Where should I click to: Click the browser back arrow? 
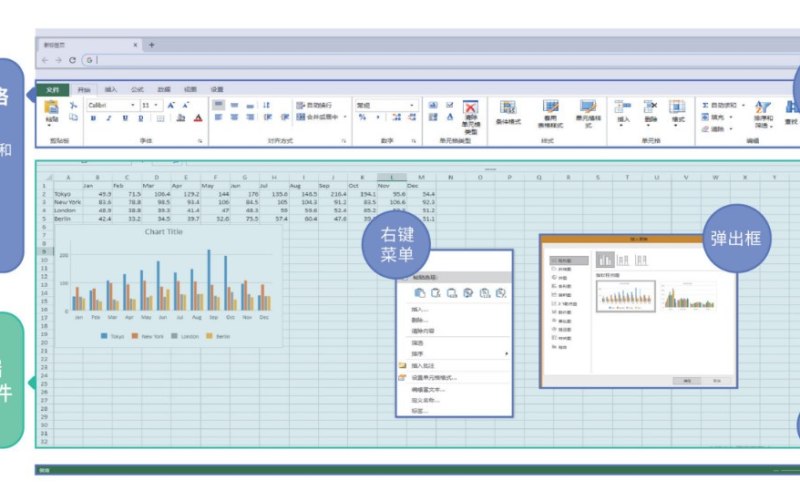(45, 60)
